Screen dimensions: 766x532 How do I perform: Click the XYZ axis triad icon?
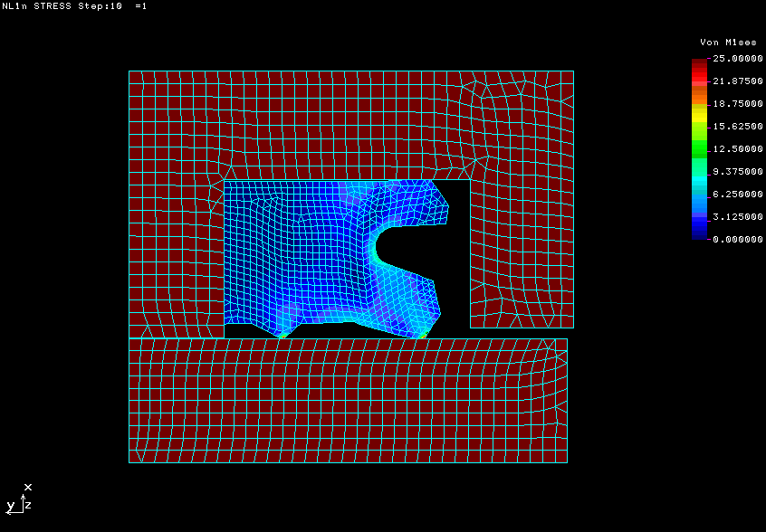20,499
